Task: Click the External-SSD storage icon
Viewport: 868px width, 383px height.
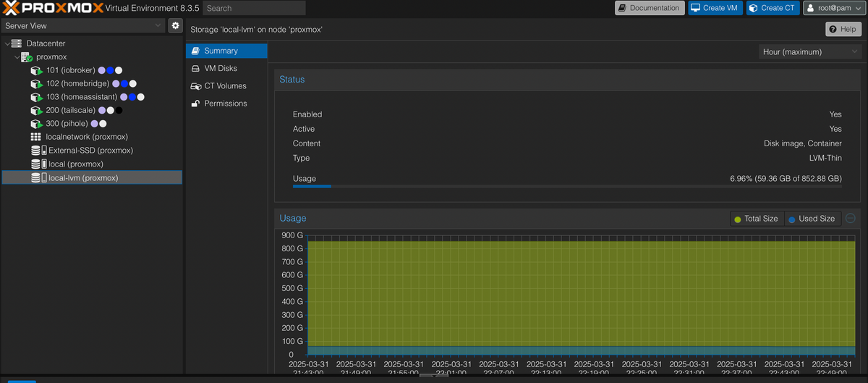Action: coord(38,151)
